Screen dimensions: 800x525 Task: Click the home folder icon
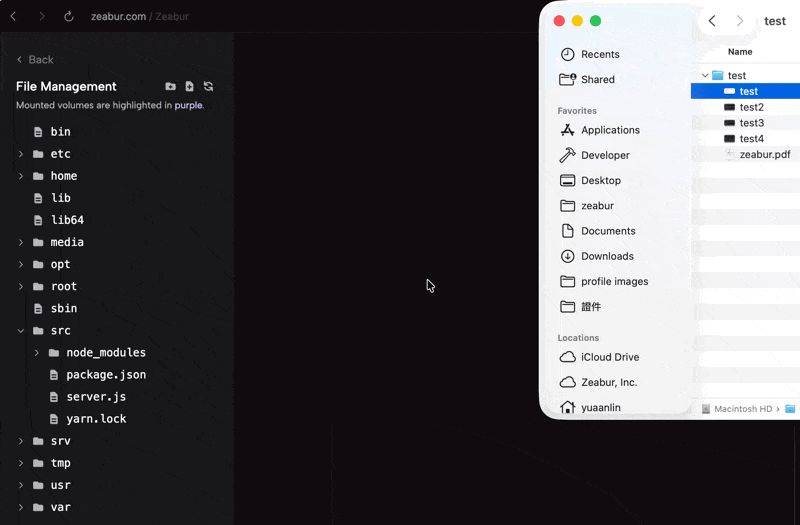pyautogui.click(x=38, y=176)
